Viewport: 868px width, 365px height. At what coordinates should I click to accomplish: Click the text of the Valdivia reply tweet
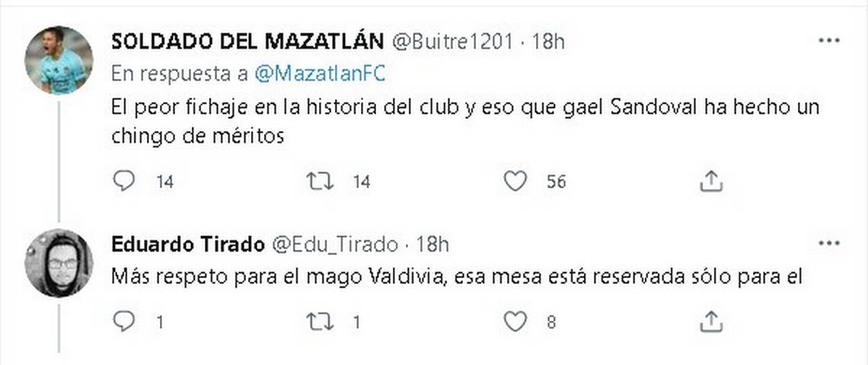tap(457, 277)
